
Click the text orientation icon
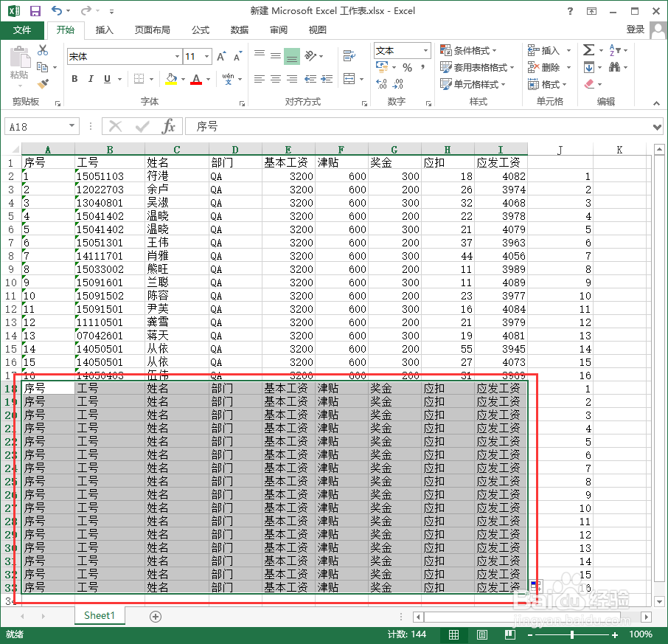coord(311,55)
